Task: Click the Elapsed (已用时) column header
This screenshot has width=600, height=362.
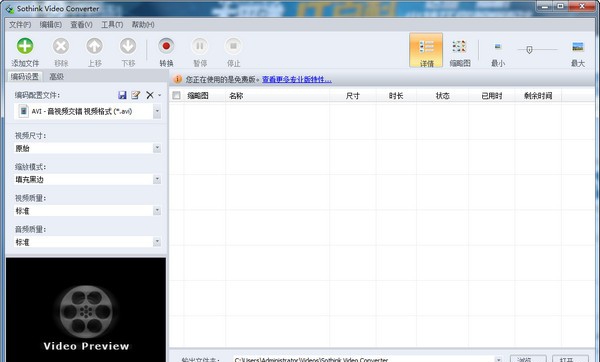Action: click(492, 96)
